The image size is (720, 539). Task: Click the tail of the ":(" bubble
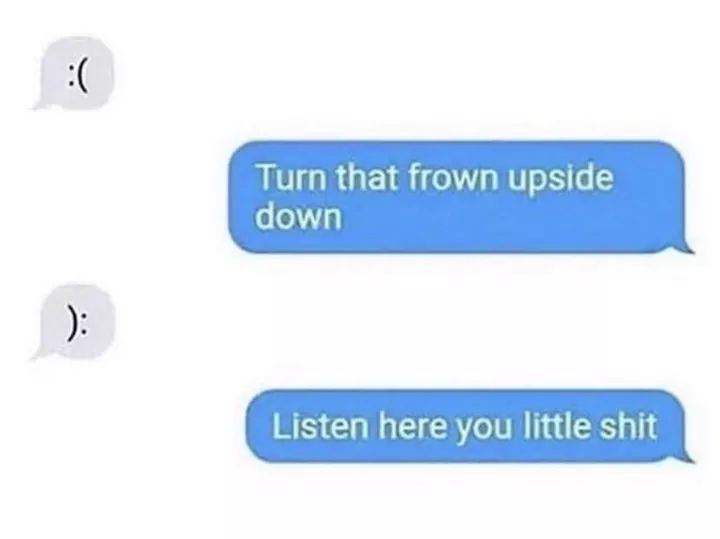(x=42, y=103)
